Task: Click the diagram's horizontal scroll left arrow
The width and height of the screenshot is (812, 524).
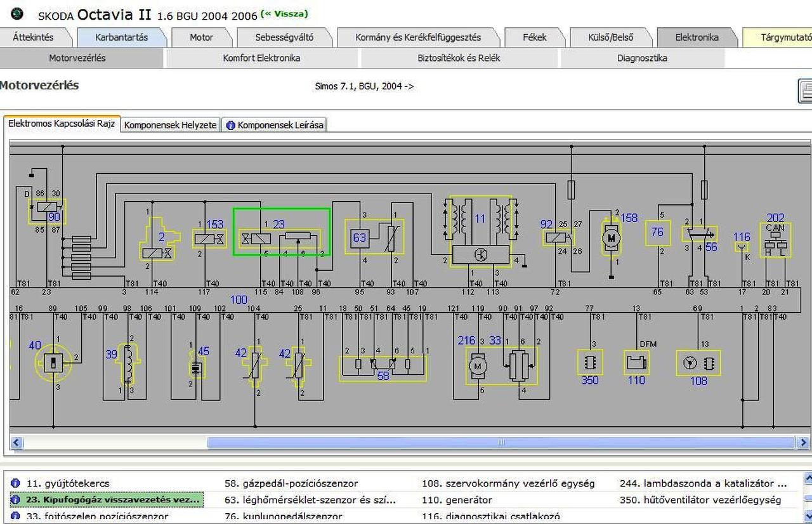Action: 16,443
